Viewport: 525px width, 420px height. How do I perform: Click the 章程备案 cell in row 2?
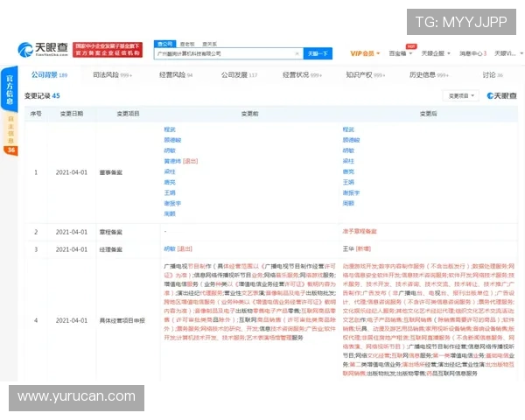111,232
